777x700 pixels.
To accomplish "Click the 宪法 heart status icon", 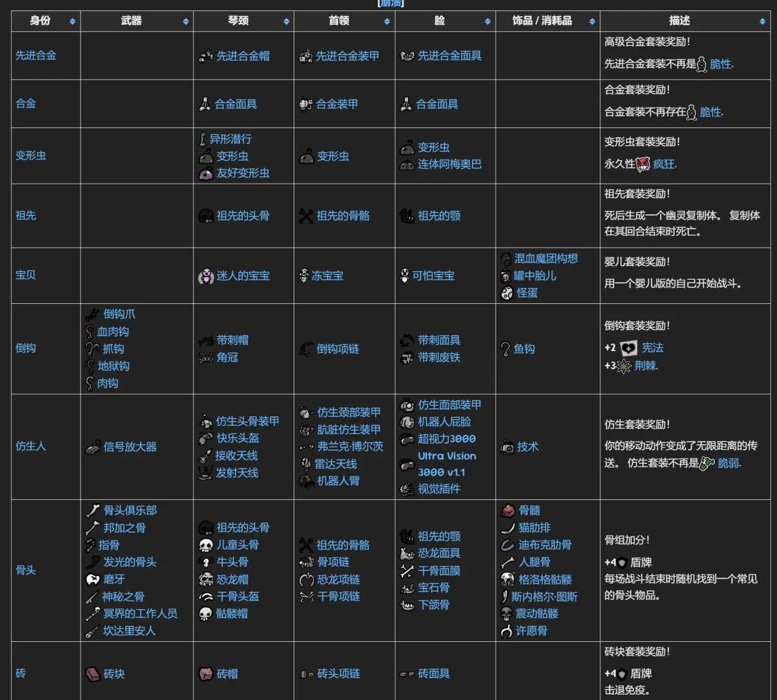I will tap(629, 348).
